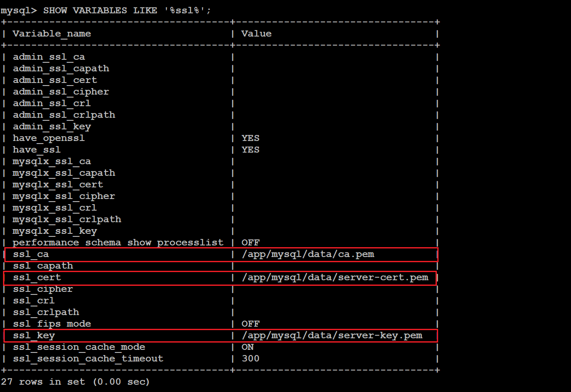Select the admin_ssl_capath variable name
The width and height of the screenshot is (571, 392).
(61, 68)
